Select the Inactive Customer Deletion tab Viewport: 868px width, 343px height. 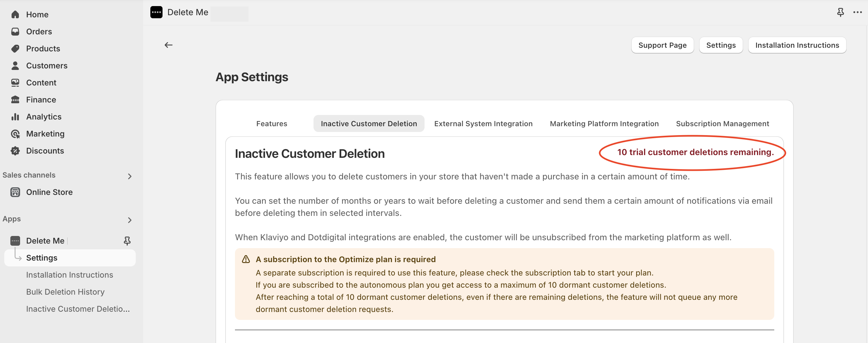[x=369, y=123]
